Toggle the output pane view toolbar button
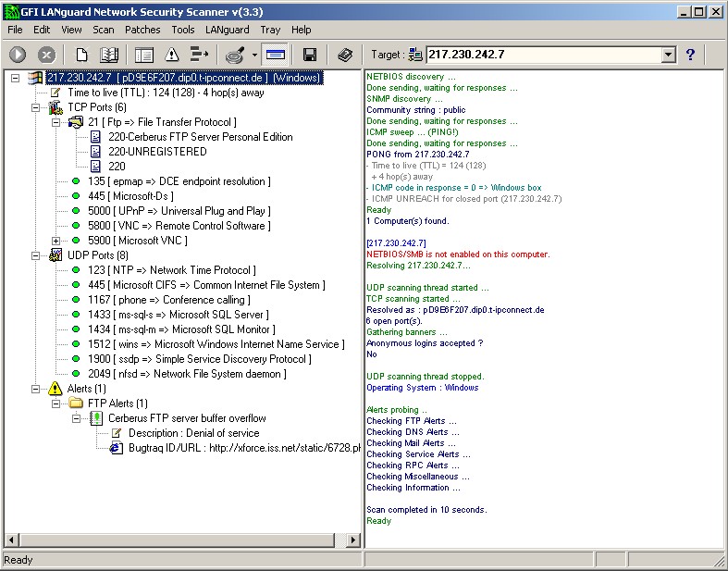 [x=276, y=55]
